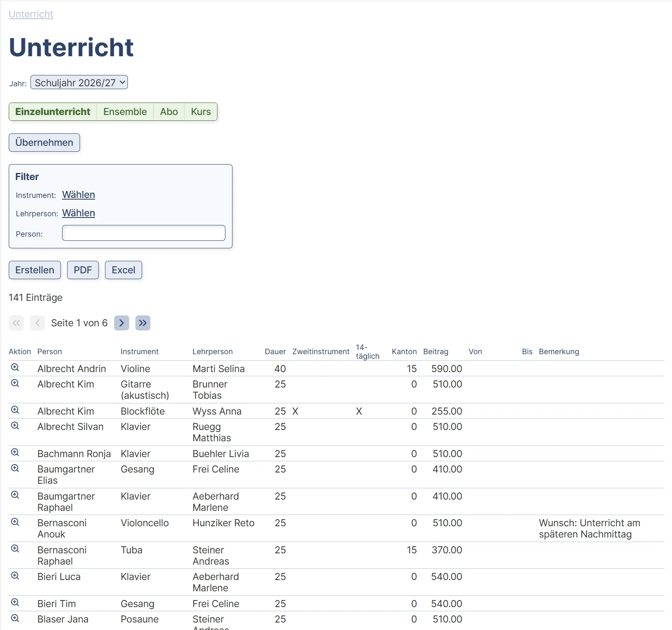
Task: Export list with PDF button
Action: [83, 270]
